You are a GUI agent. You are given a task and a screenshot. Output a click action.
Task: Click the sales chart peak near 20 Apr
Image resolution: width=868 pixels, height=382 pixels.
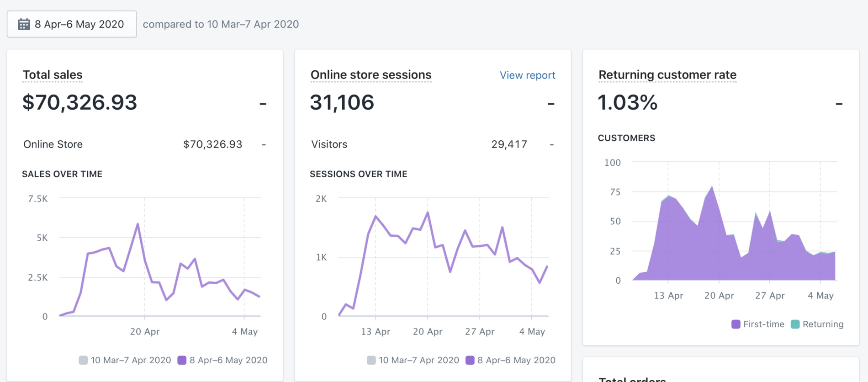click(x=138, y=224)
